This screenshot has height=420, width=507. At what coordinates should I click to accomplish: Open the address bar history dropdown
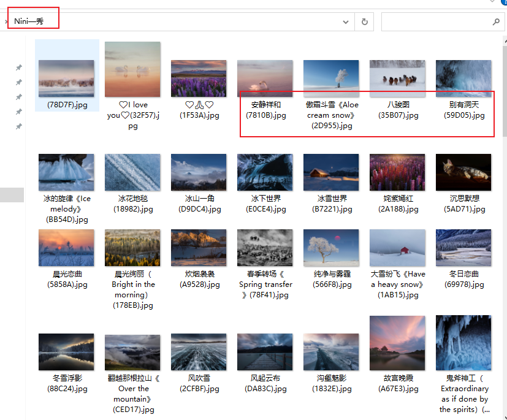[346, 22]
